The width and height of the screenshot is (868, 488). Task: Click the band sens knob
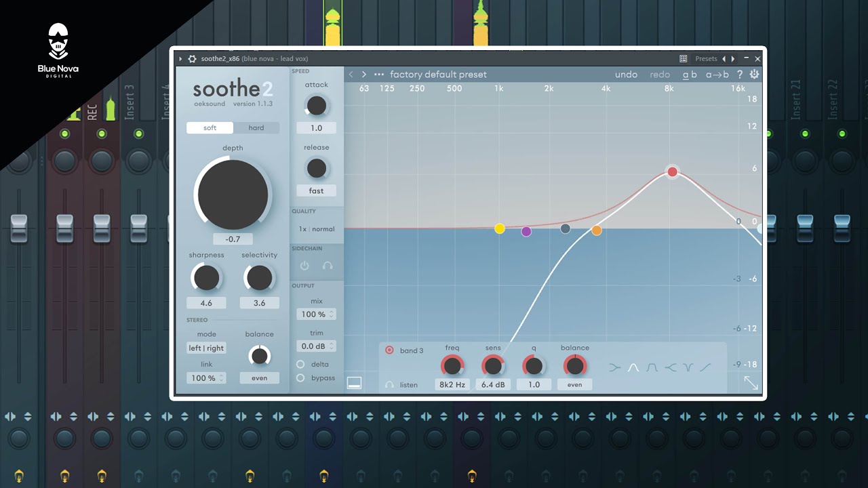click(493, 366)
